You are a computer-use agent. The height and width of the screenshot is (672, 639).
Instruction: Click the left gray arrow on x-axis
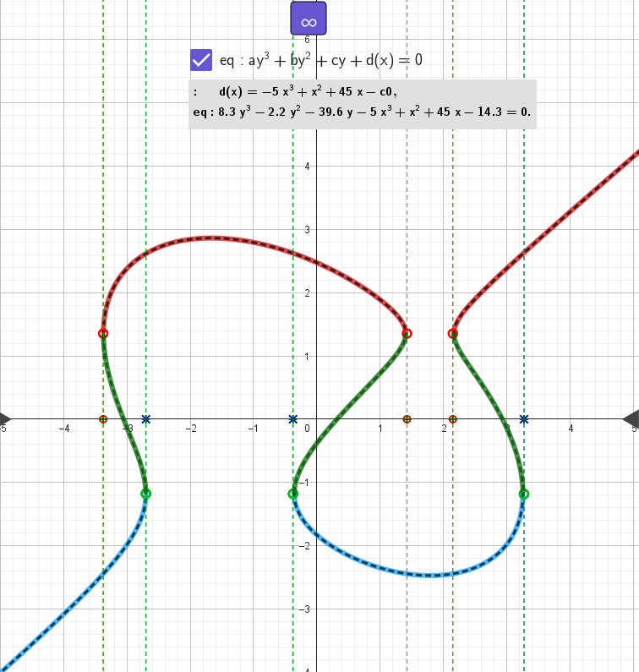[x=5, y=418]
